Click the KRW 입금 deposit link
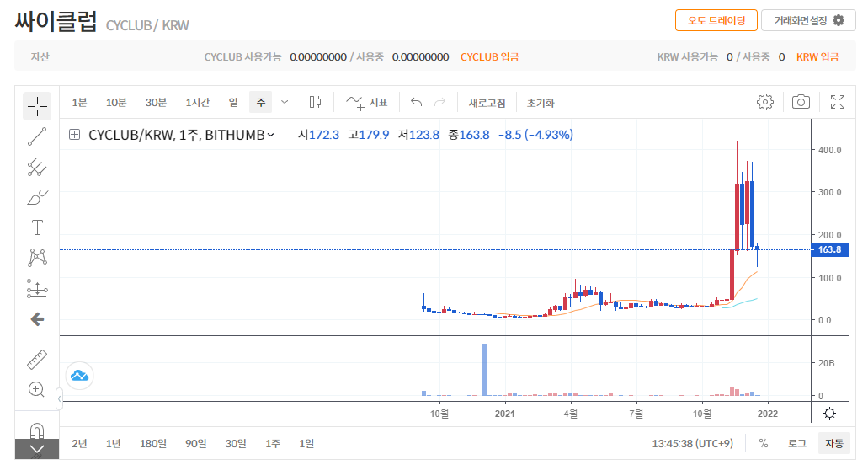 coord(817,57)
